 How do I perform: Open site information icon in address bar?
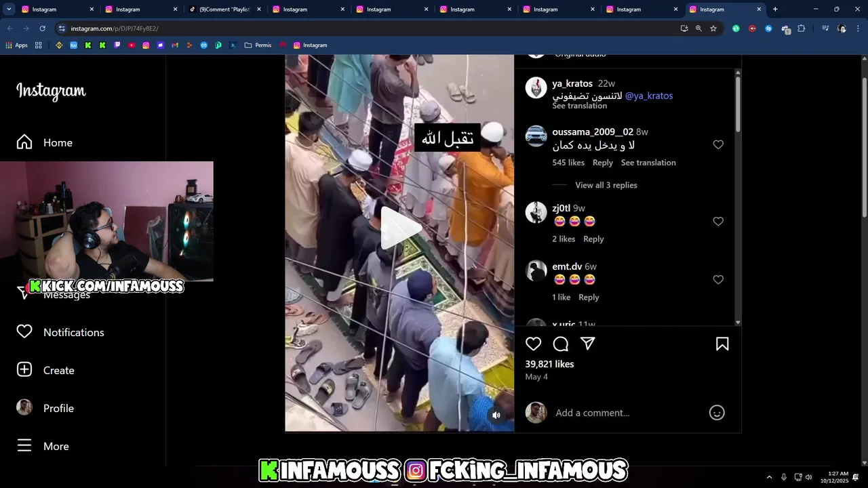coord(62,28)
